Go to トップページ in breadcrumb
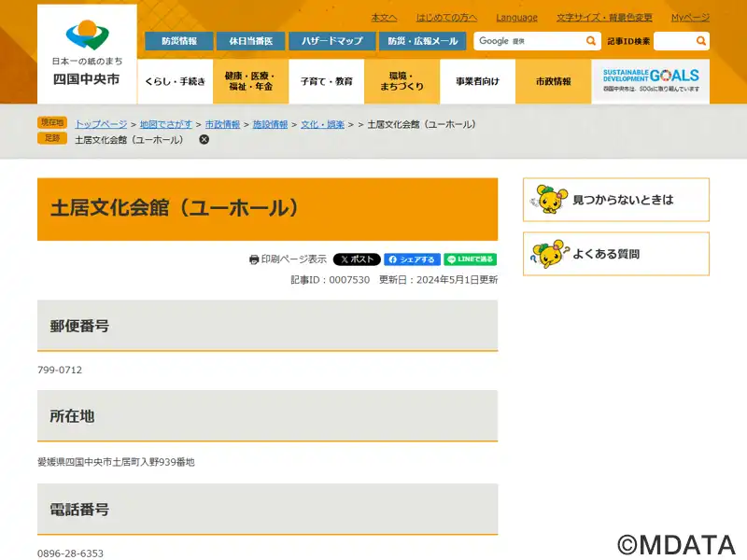Image resolution: width=747 pixels, height=560 pixels. tap(101, 124)
